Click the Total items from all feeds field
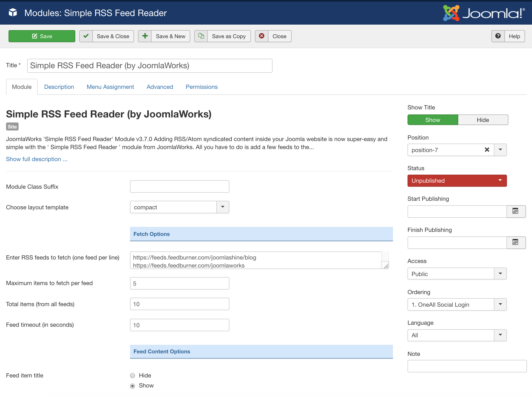This screenshot has width=532, height=396. click(180, 304)
